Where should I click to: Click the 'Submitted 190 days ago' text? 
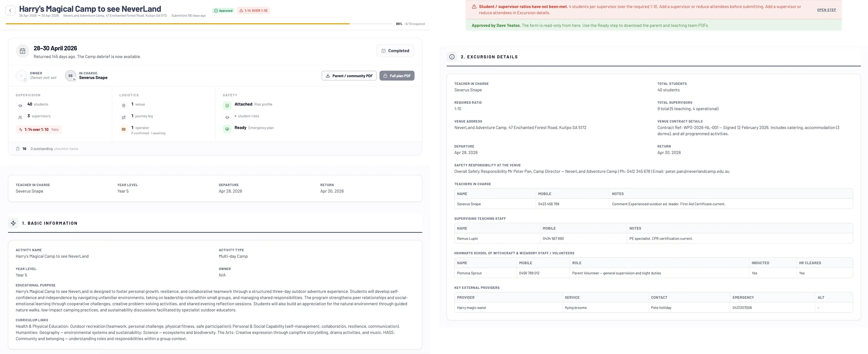pyautogui.click(x=188, y=15)
